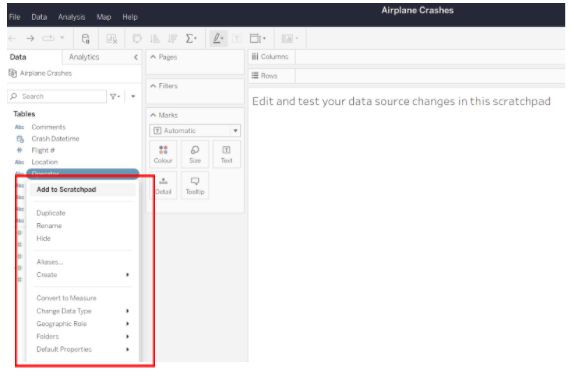Collapse the Filters card
Image resolution: width=573 pixels, height=389 pixels.
tap(153, 86)
